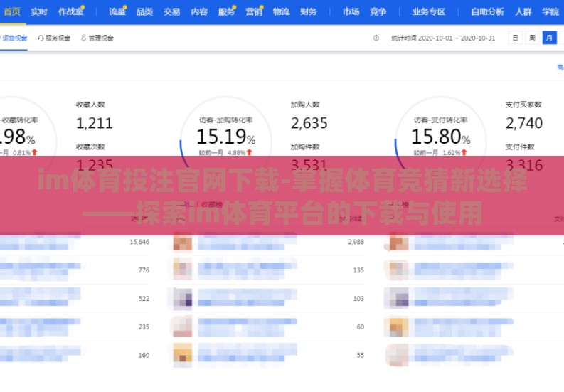Click the value 15,646 in the visitor ranking
The height and width of the screenshot is (392, 564).
[x=139, y=242]
